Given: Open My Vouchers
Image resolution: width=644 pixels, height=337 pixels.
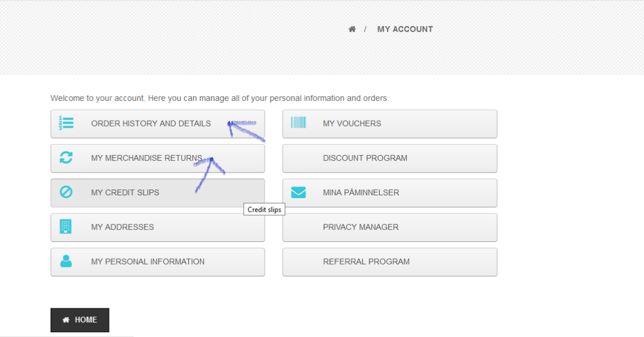Looking at the screenshot, I should [x=390, y=124].
